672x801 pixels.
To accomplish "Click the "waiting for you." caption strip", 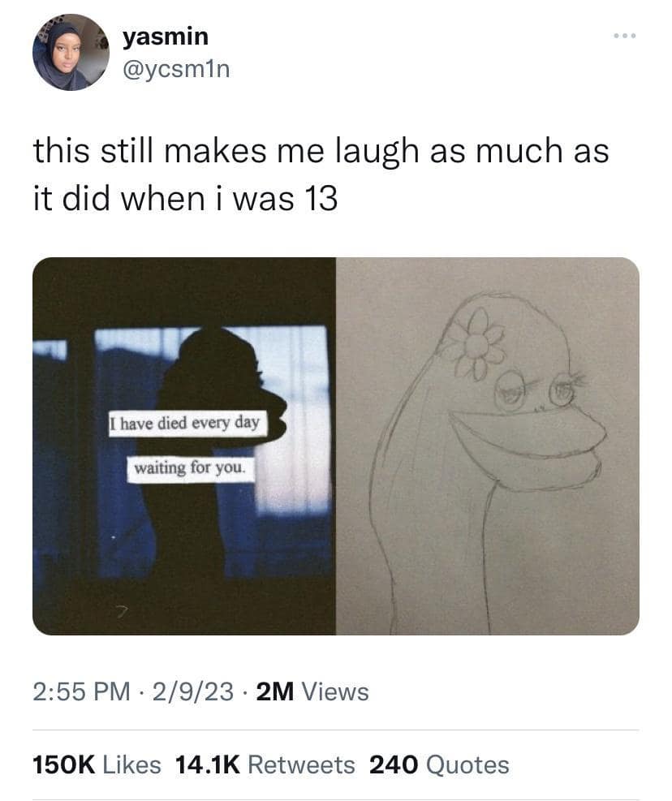I will click(x=195, y=469).
